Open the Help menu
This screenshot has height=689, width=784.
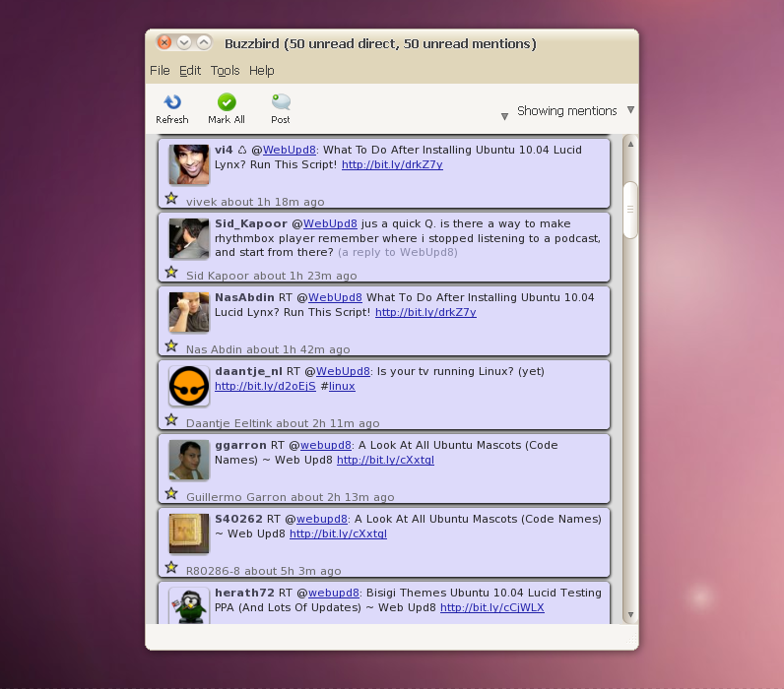(262, 71)
